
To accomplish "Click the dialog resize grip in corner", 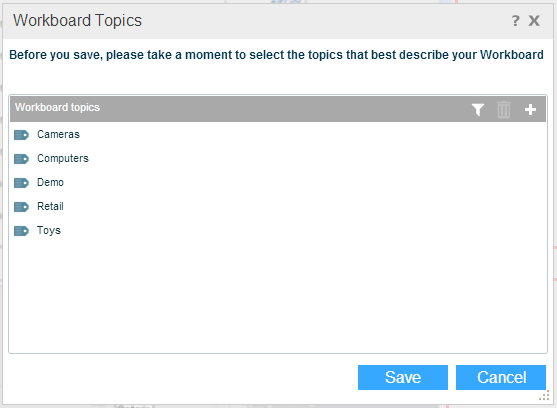I will point(544,396).
